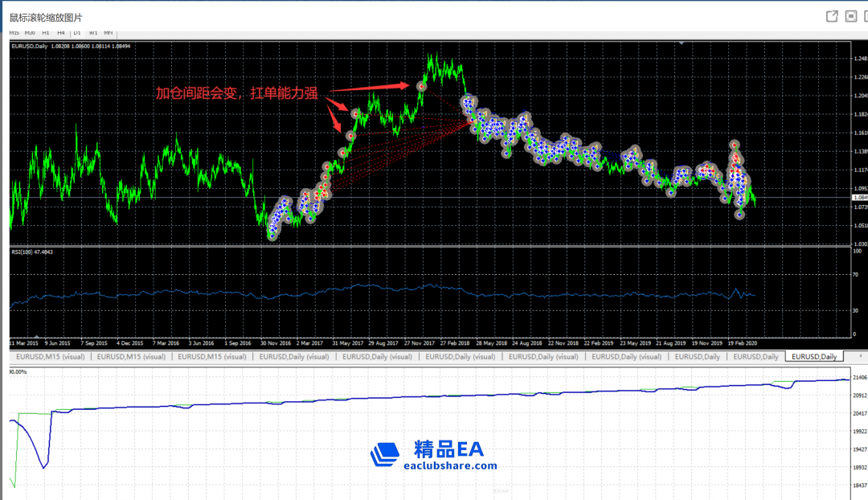Click the square fullscreen icon at top right
Image resolution: width=868 pixels, height=500 pixels.
(851, 16)
